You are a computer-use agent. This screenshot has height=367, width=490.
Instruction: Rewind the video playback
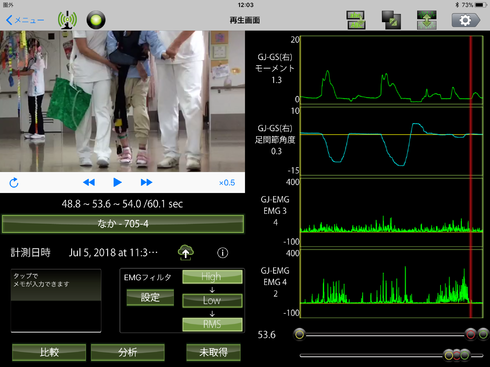(89, 182)
